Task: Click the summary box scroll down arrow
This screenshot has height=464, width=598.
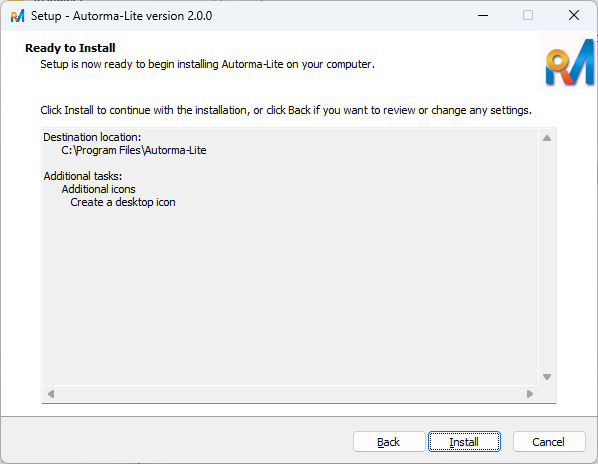Action: (547, 377)
